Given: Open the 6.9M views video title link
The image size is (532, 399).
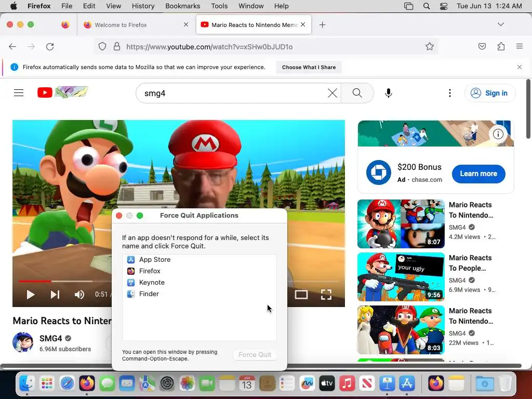Looking at the screenshot, I should pyautogui.click(x=470, y=263).
